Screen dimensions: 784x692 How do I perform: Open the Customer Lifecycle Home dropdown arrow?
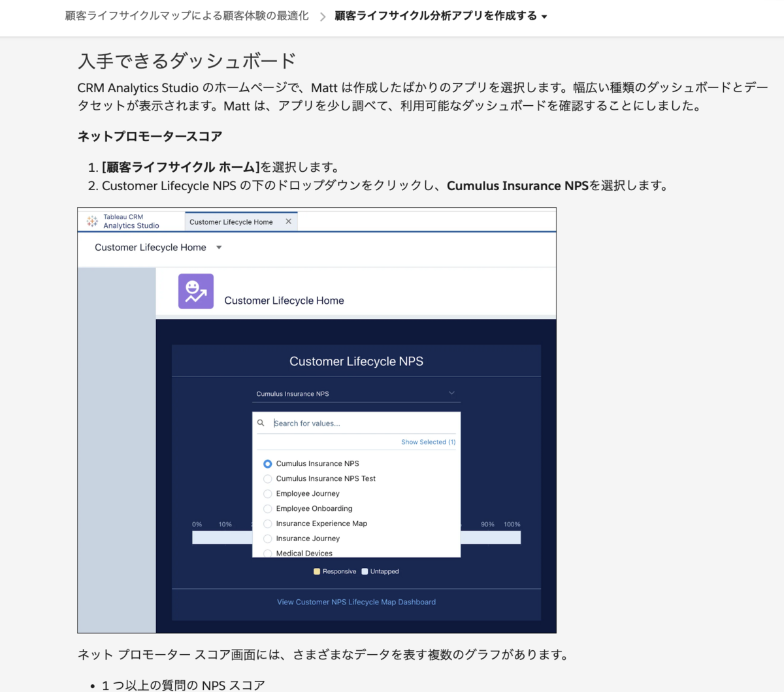218,247
